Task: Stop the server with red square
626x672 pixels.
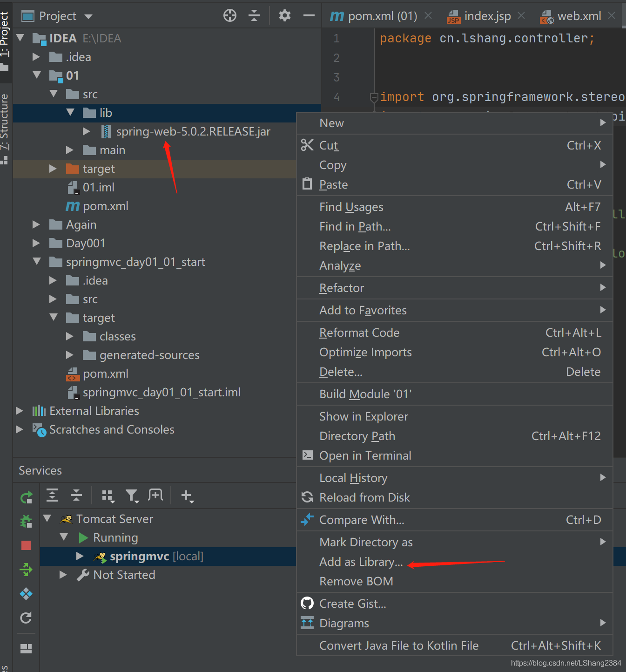Action: coord(26,545)
